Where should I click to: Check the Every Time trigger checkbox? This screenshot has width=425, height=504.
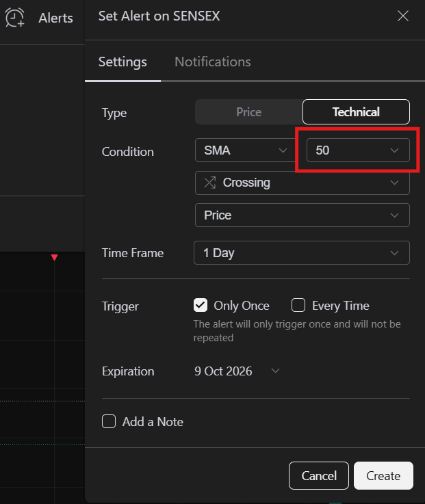point(298,305)
